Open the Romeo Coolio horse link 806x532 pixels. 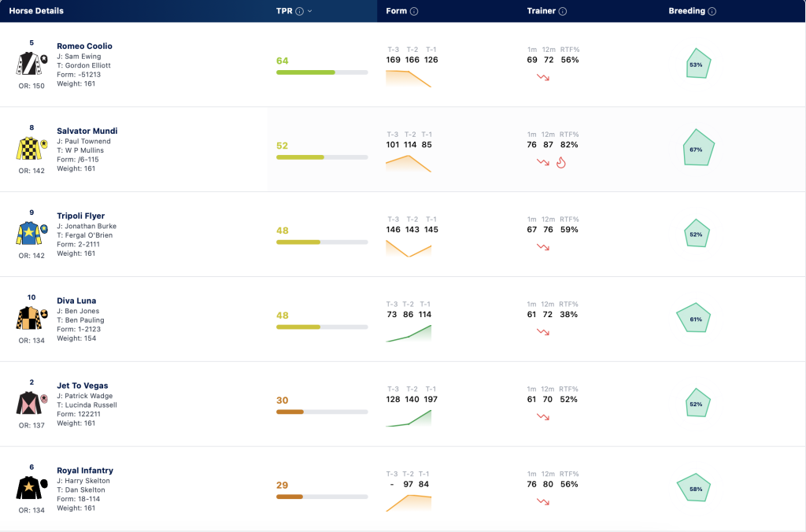pyautogui.click(x=84, y=46)
